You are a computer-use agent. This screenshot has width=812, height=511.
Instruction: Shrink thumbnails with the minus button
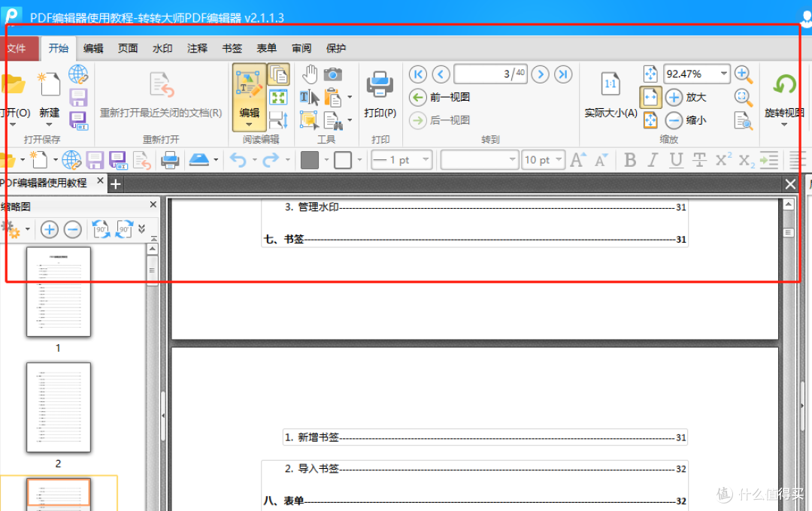click(x=72, y=229)
